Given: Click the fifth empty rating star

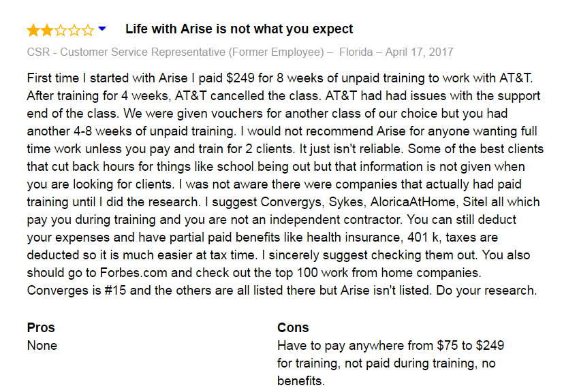Looking at the screenshot, I should click(88, 30).
